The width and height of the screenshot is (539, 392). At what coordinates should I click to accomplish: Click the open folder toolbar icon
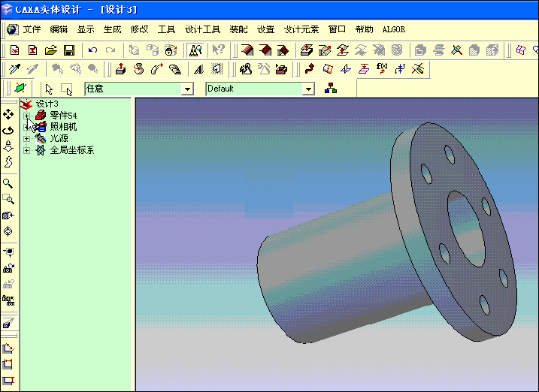[51, 50]
